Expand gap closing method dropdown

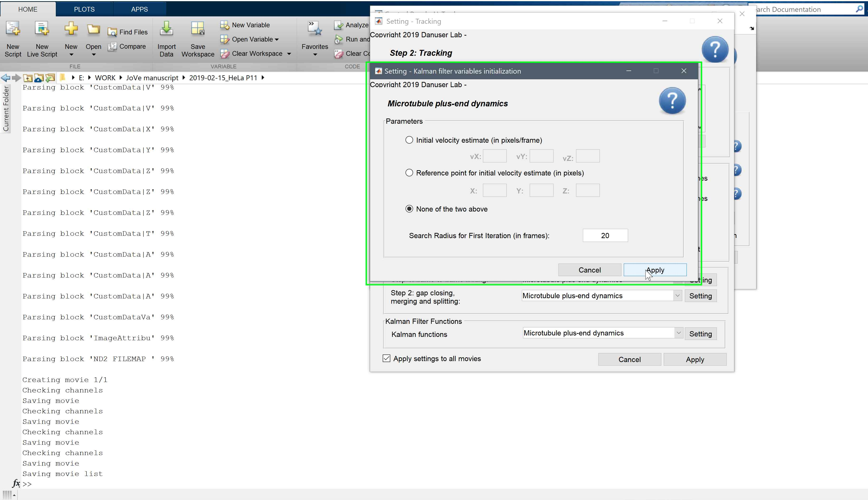[x=677, y=296]
